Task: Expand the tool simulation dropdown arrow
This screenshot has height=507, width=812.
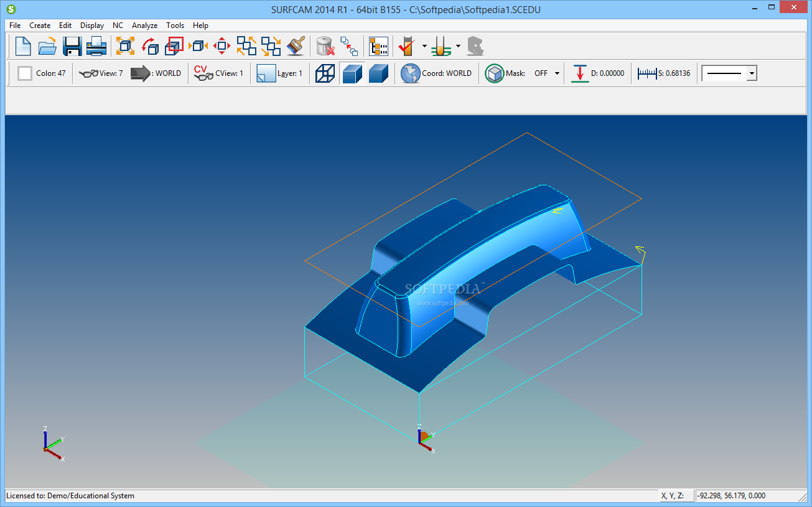Action: tap(458, 46)
